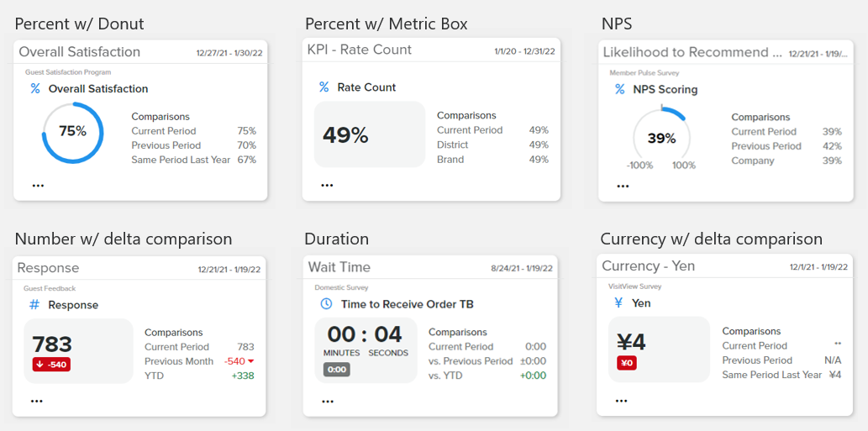The image size is (868, 431).
Task: Click percent icon beside NPS Scoring
Action: pyautogui.click(x=620, y=89)
